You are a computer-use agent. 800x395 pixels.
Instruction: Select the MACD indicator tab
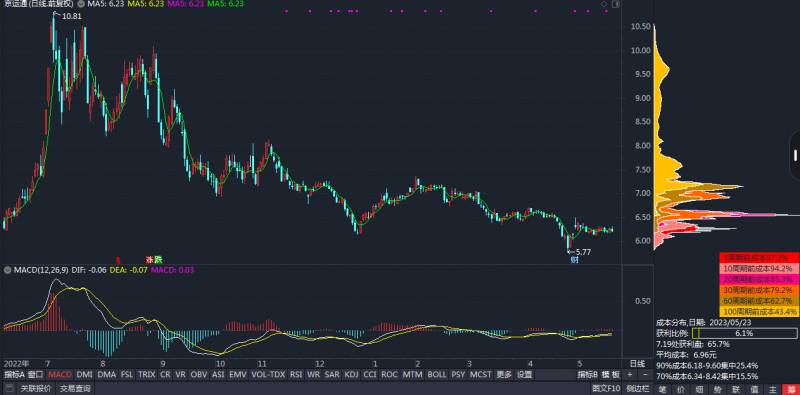(x=60, y=375)
